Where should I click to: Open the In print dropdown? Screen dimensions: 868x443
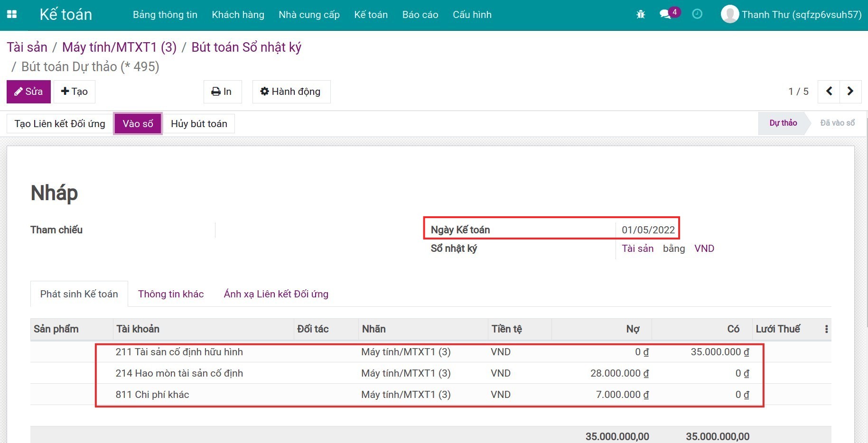pyautogui.click(x=222, y=92)
